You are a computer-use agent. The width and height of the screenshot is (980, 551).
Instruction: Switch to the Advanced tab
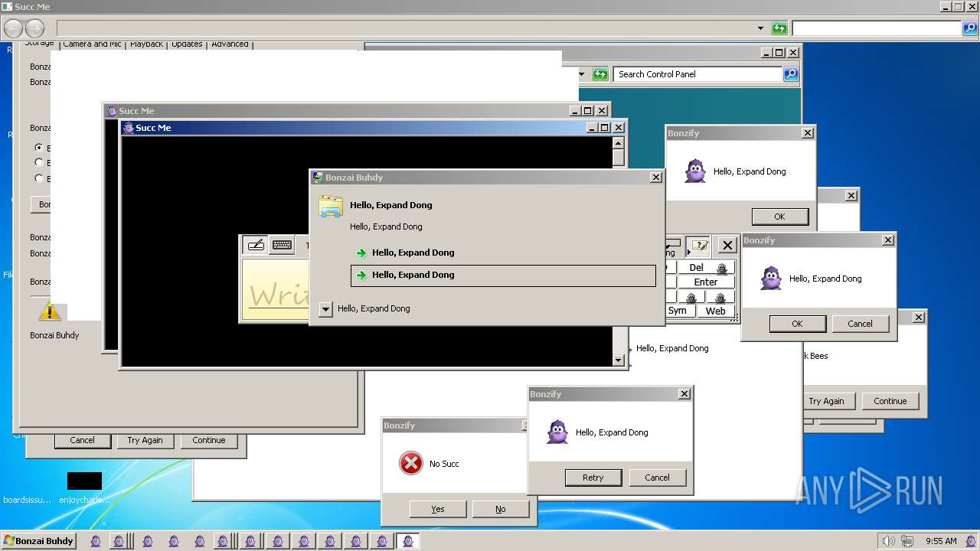point(230,44)
